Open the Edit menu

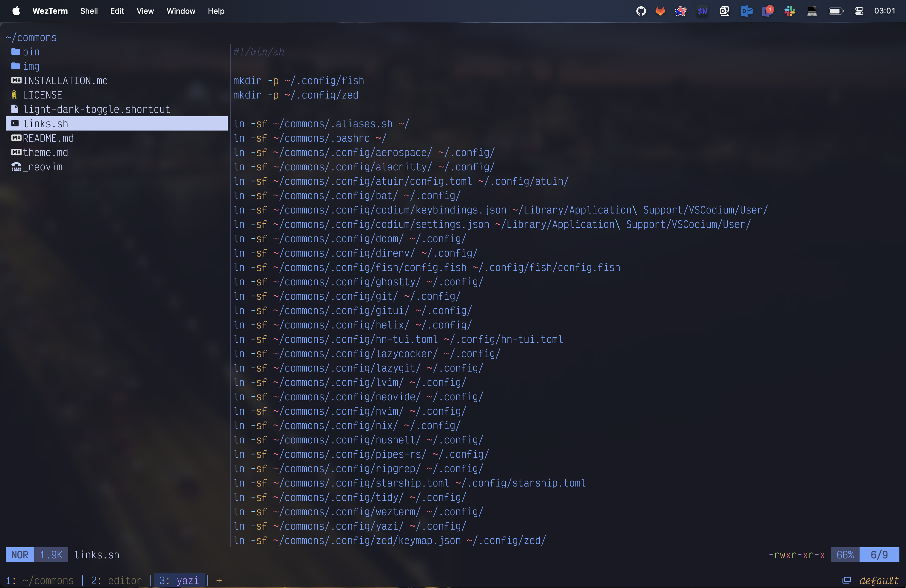tap(117, 11)
